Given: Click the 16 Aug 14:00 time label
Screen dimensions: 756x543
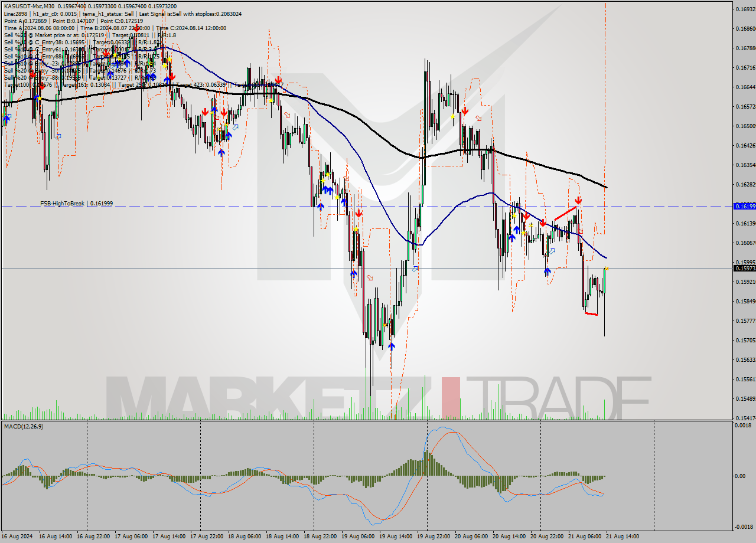Looking at the screenshot, I should 55,537.
